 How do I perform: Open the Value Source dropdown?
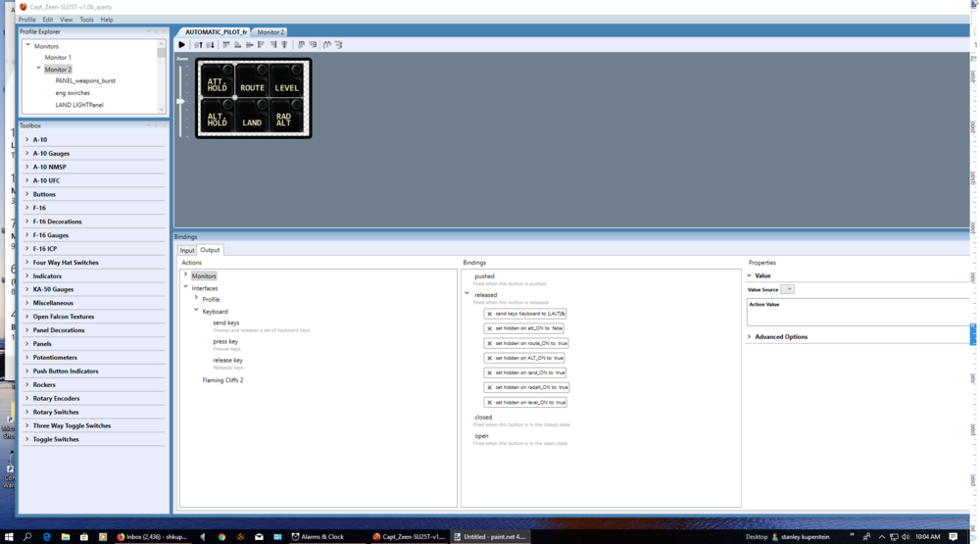(x=789, y=289)
